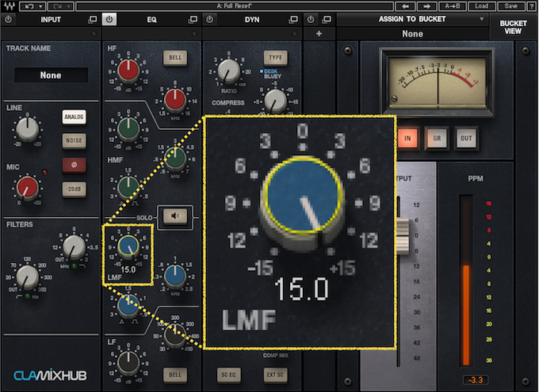Click the green HMF gain knob
This screenshot has width=539, height=392.
[128, 129]
